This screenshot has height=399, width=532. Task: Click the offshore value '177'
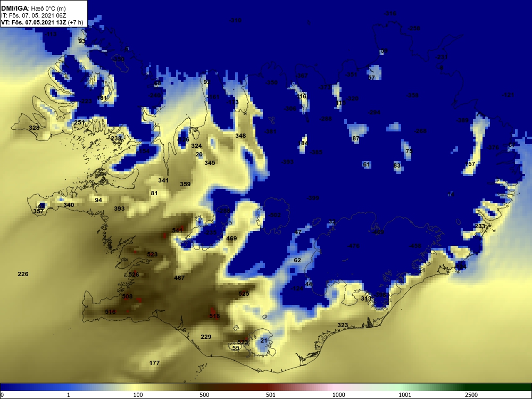pos(154,363)
